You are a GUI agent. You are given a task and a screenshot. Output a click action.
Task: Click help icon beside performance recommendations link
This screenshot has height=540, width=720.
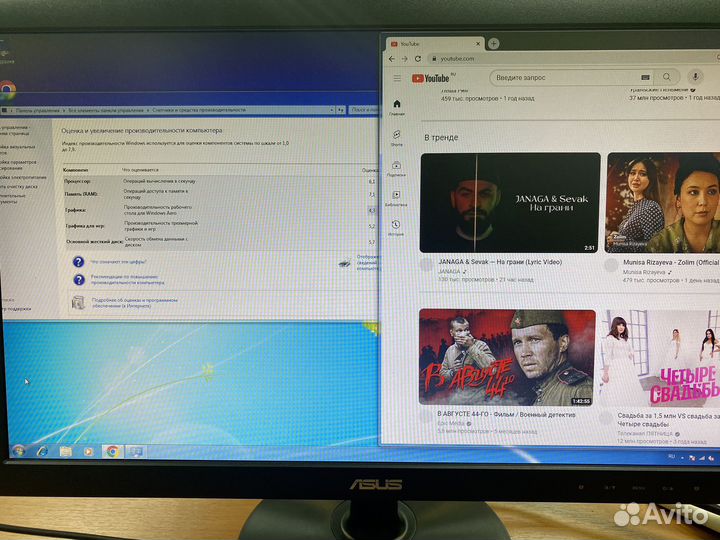(x=79, y=280)
